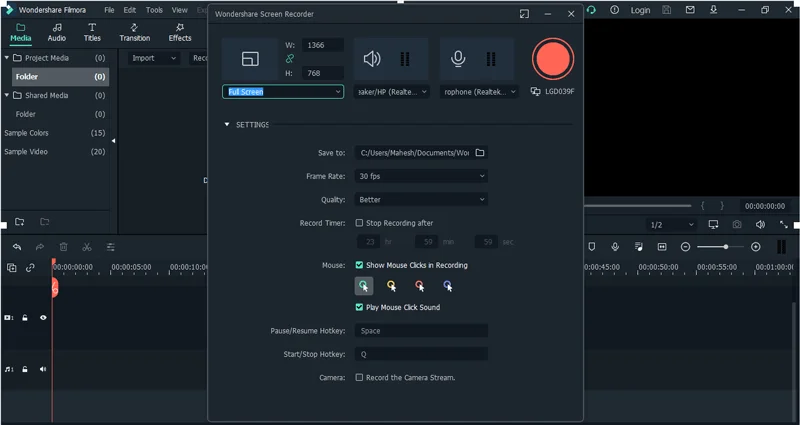Open the speaker device dropdown
Screen dimensions: 800x425
[391, 92]
